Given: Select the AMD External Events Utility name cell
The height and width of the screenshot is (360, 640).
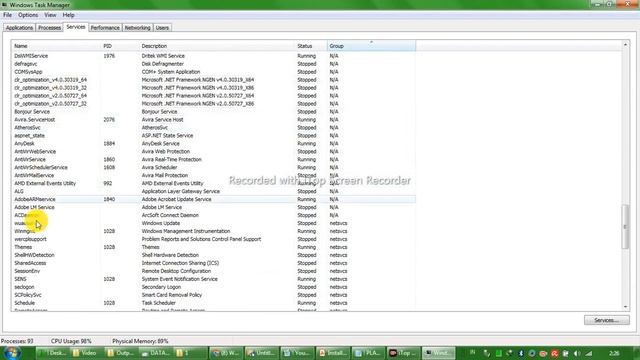Looking at the screenshot, I should coord(45,183).
